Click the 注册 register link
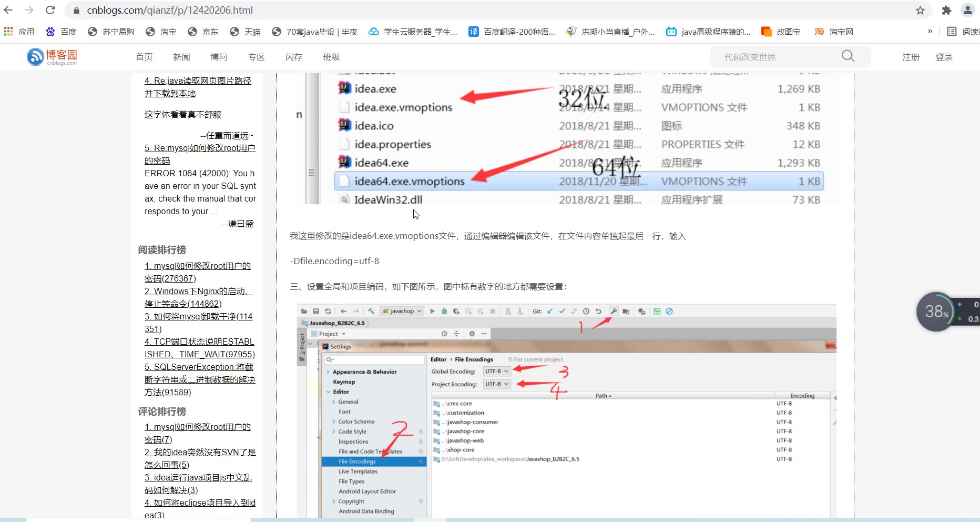 coord(911,57)
